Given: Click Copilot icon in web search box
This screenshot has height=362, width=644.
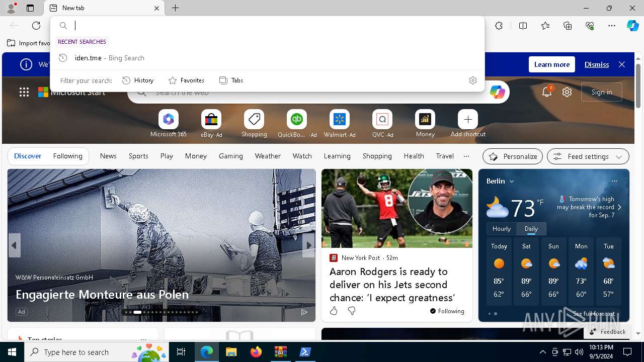Looking at the screenshot, I should [497, 92].
